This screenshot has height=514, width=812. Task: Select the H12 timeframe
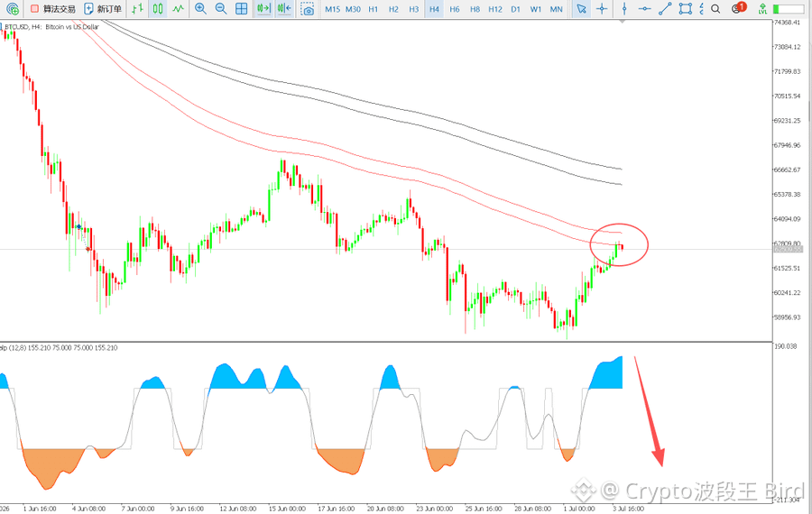(495, 9)
